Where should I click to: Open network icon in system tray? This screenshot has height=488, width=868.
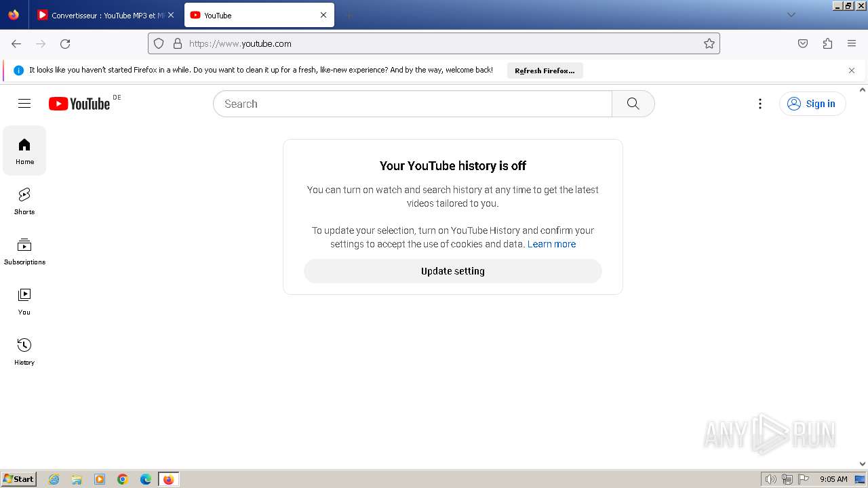coord(787,479)
